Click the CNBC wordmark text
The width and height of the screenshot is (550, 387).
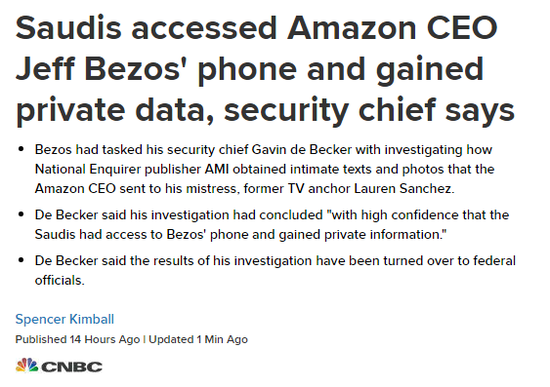(72, 367)
